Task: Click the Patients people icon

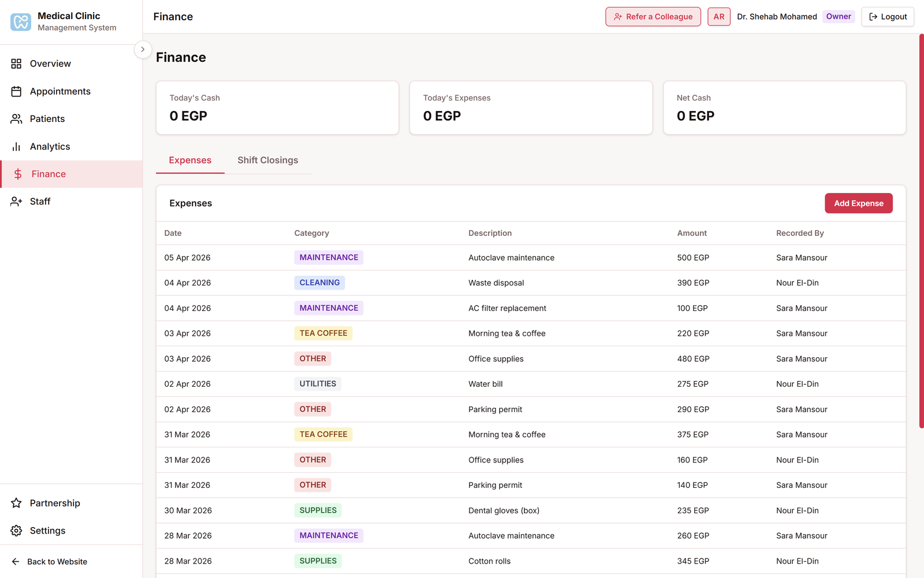Action: click(16, 119)
